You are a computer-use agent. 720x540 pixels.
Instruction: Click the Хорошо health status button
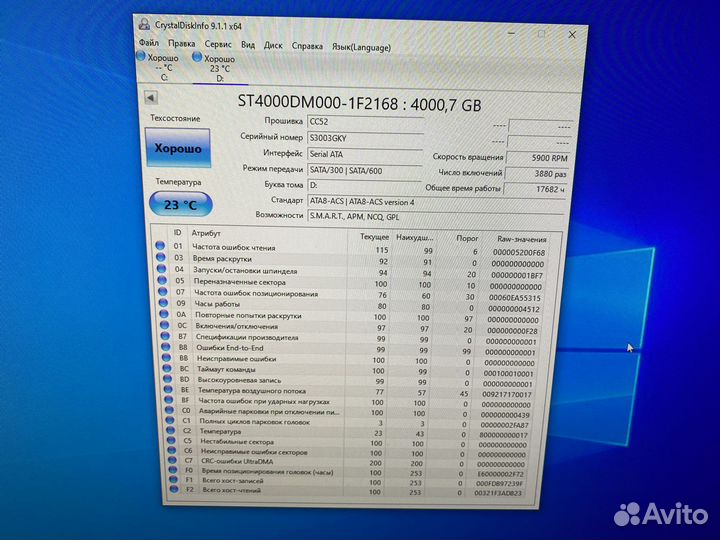178,148
